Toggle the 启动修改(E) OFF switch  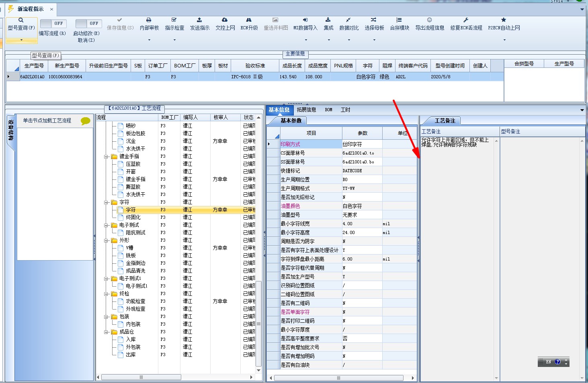(89, 23)
